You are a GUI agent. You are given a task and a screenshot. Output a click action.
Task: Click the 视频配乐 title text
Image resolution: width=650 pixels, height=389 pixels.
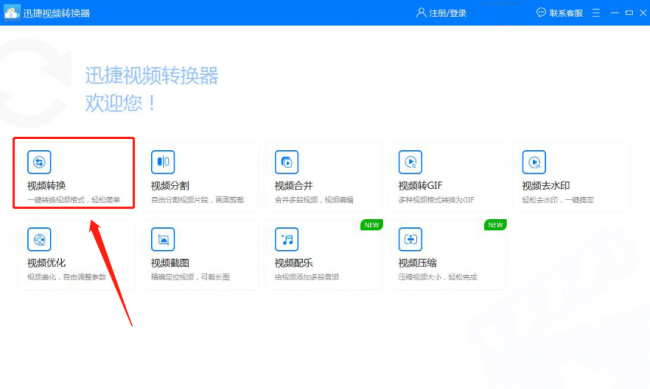(293, 263)
